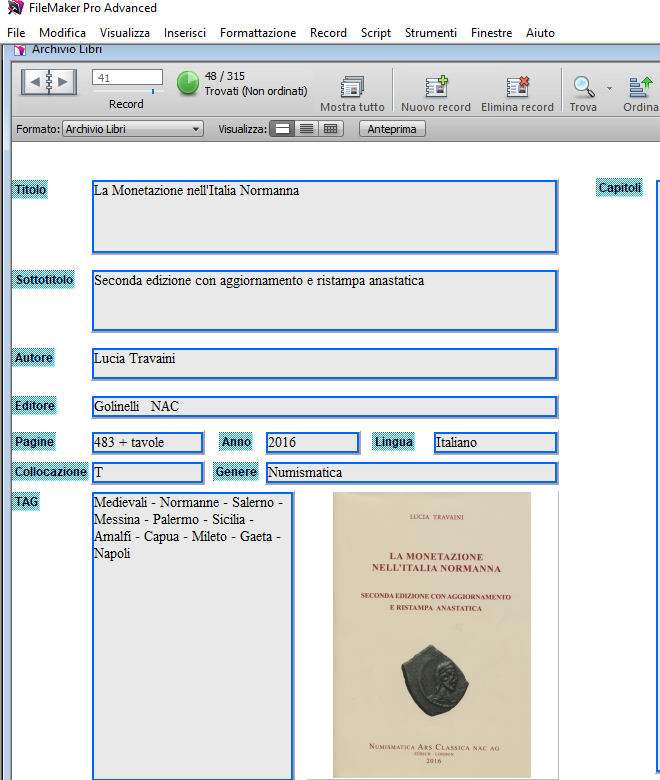The height and width of the screenshot is (780, 660).
Task: Click the Archivio Libri window icon
Action: pyautogui.click(x=19, y=50)
